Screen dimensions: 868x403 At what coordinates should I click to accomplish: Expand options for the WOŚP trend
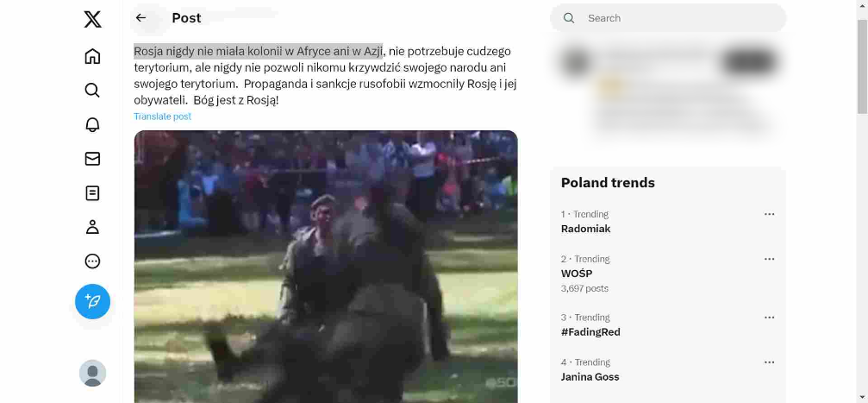pos(770,260)
